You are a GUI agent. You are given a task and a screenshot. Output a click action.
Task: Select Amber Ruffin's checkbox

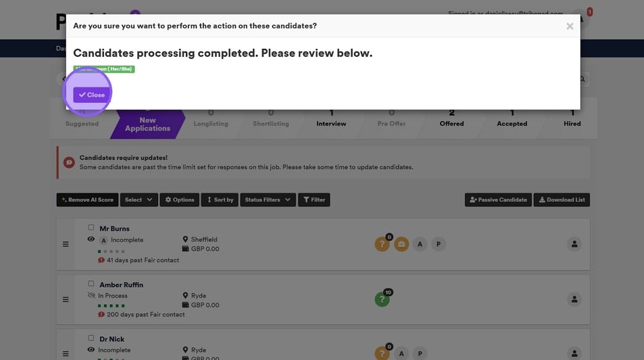pyautogui.click(x=91, y=284)
